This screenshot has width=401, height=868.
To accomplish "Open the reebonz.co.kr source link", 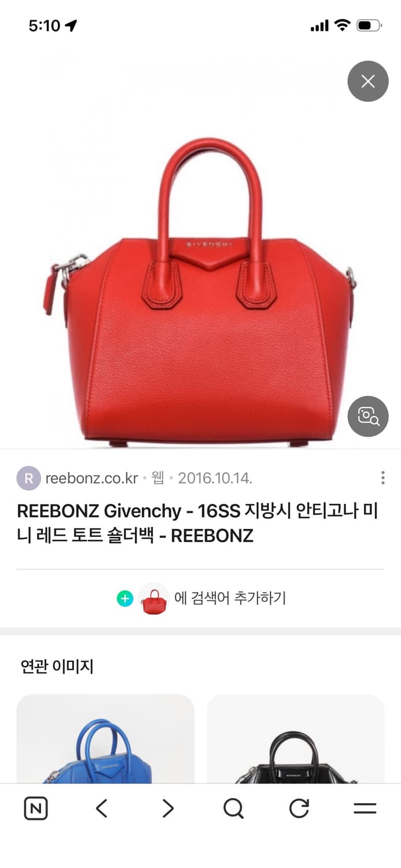I will [x=91, y=479].
